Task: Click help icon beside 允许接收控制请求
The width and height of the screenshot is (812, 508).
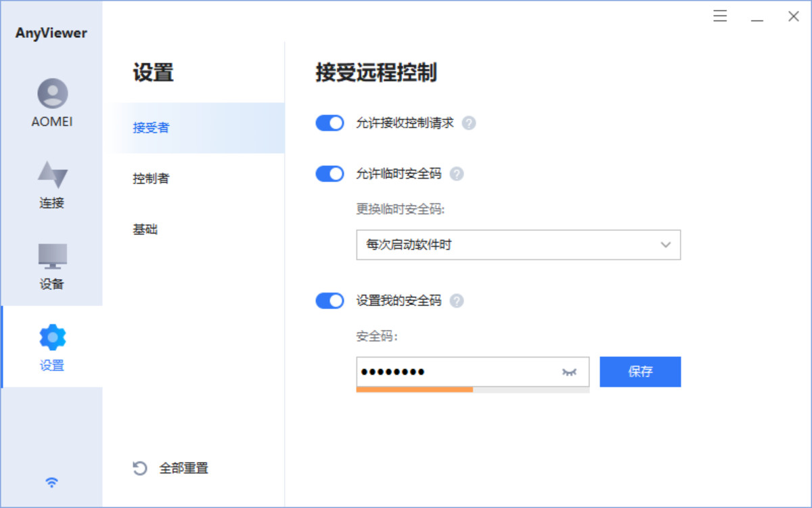Action: point(469,123)
